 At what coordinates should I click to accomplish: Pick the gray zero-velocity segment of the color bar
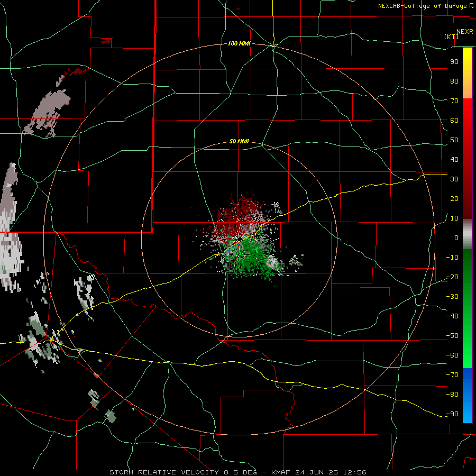(467, 234)
